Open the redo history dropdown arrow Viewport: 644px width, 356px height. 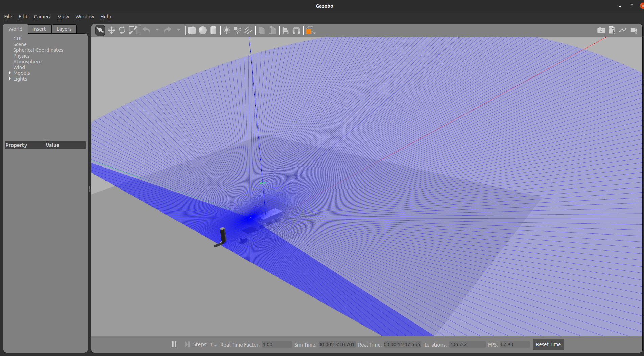tap(178, 30)
